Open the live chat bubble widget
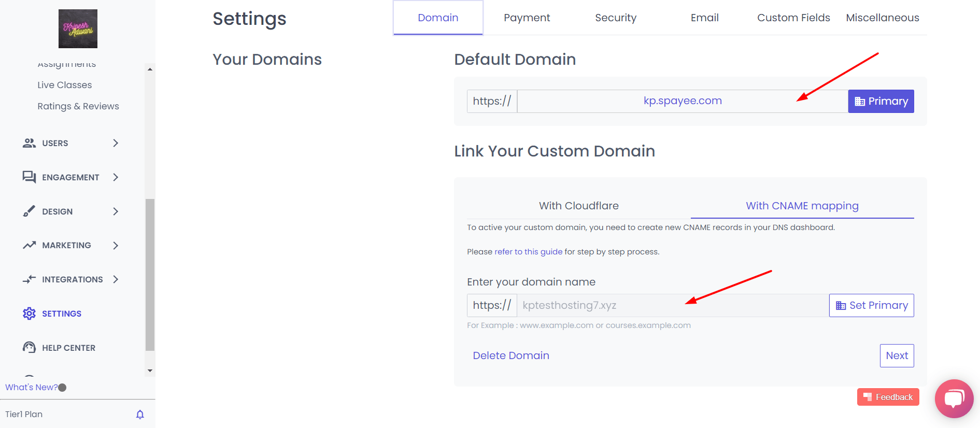 [x=954, y=398]
